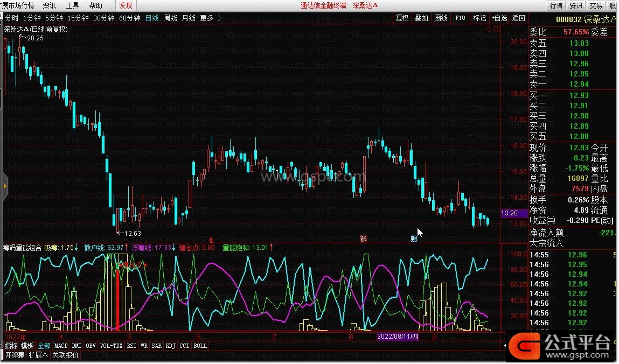
Task: Apply the BOLL indicator
Action: (200, 346)
